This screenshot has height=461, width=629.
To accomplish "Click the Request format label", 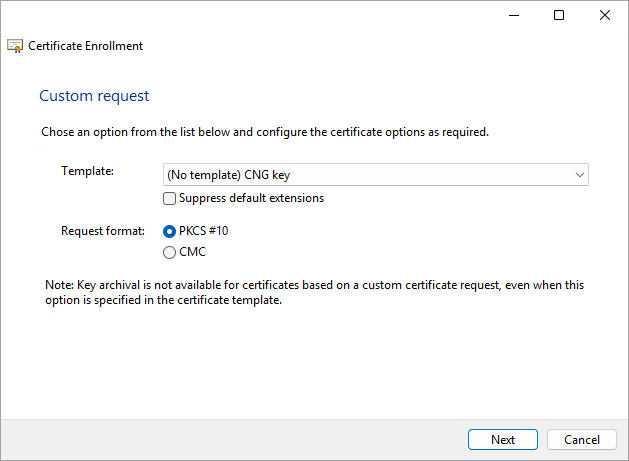I will coord(103,231).
